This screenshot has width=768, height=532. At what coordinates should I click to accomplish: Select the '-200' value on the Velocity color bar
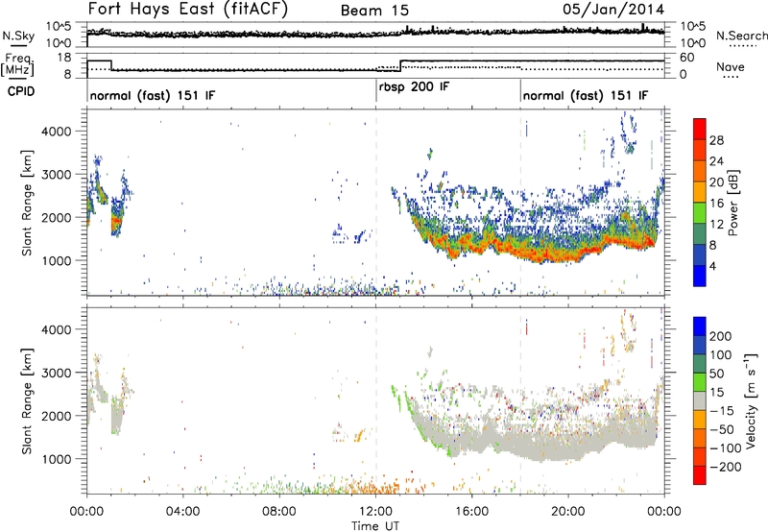(726, 467)
